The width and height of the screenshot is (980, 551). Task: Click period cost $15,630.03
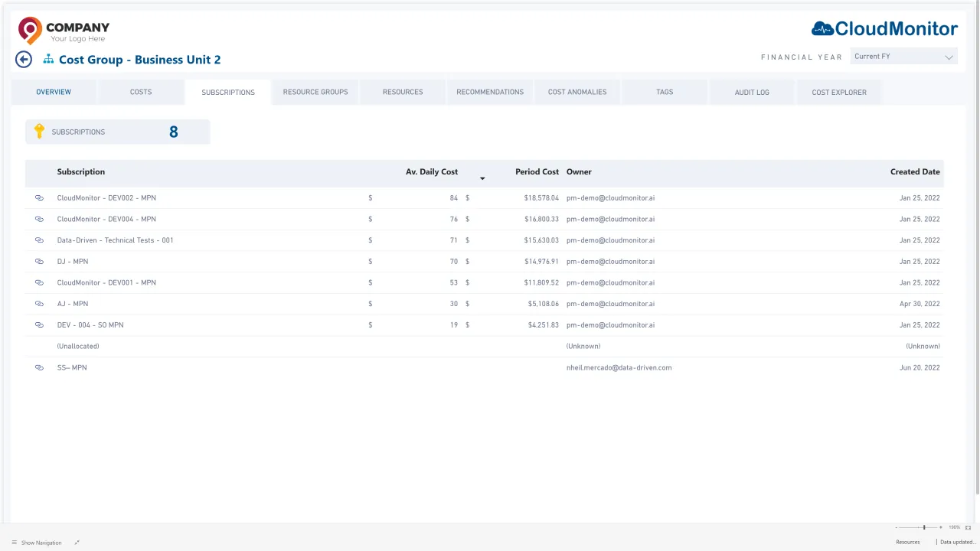click(541, 240)
